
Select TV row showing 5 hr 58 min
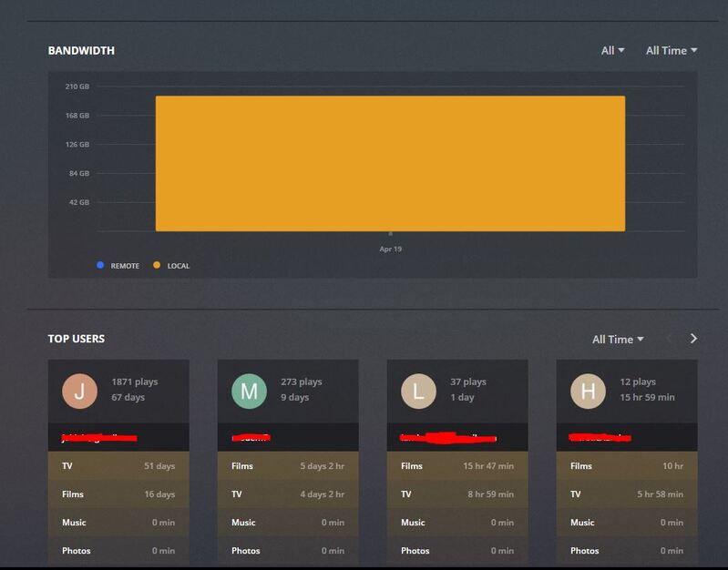click(627, 494)
